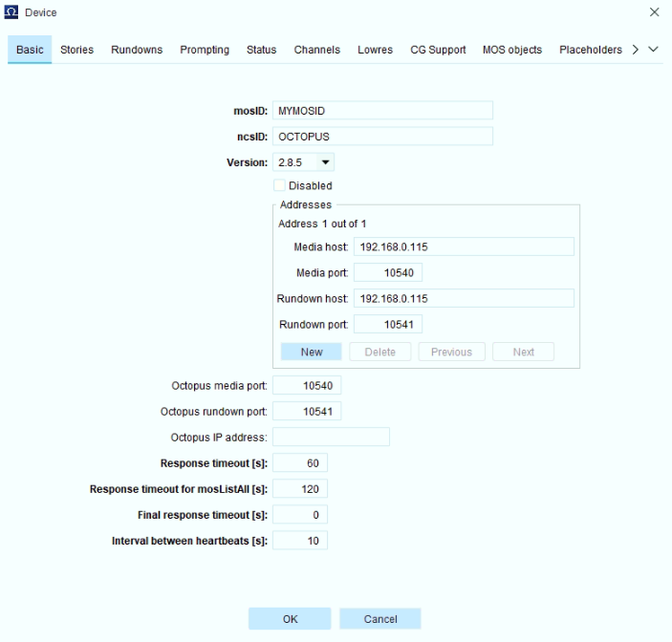672x642 pixels.
Task: Go to the CG Support tab
Action: point(438,50)
